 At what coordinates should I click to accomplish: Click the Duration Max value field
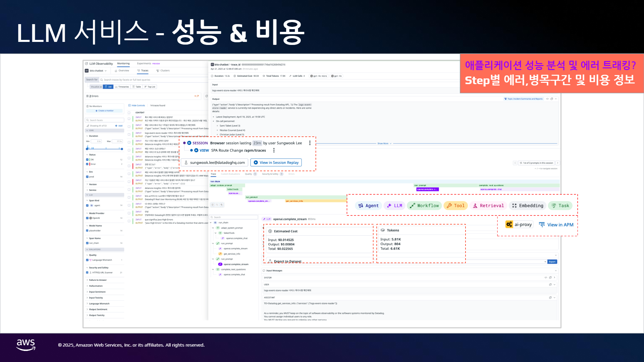117,141
